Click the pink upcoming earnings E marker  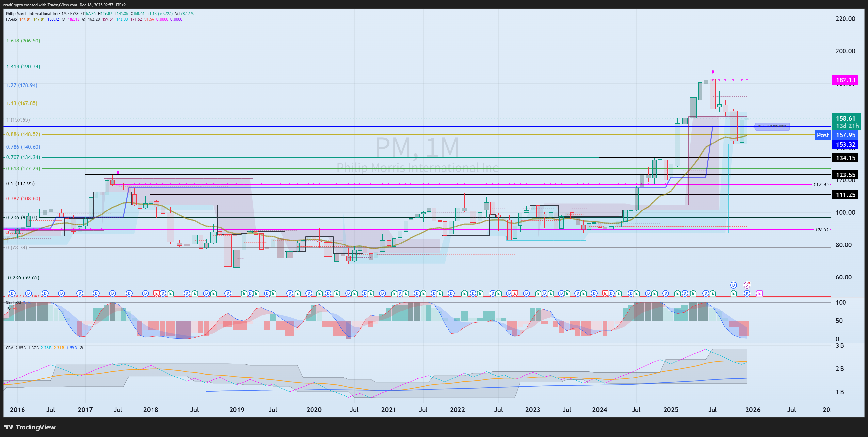tap(759, 294)
